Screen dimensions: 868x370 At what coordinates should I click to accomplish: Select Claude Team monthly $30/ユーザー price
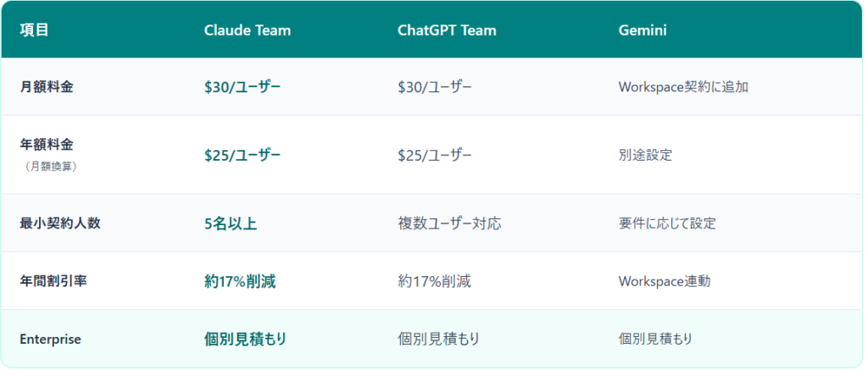pos(242,86)
